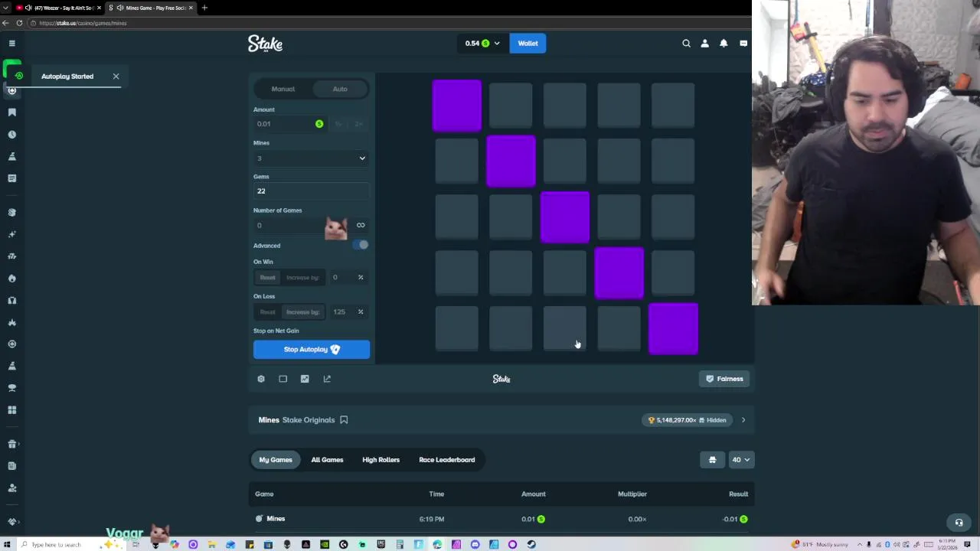
Task: Click the live support headset bubble
Action: 959,523
